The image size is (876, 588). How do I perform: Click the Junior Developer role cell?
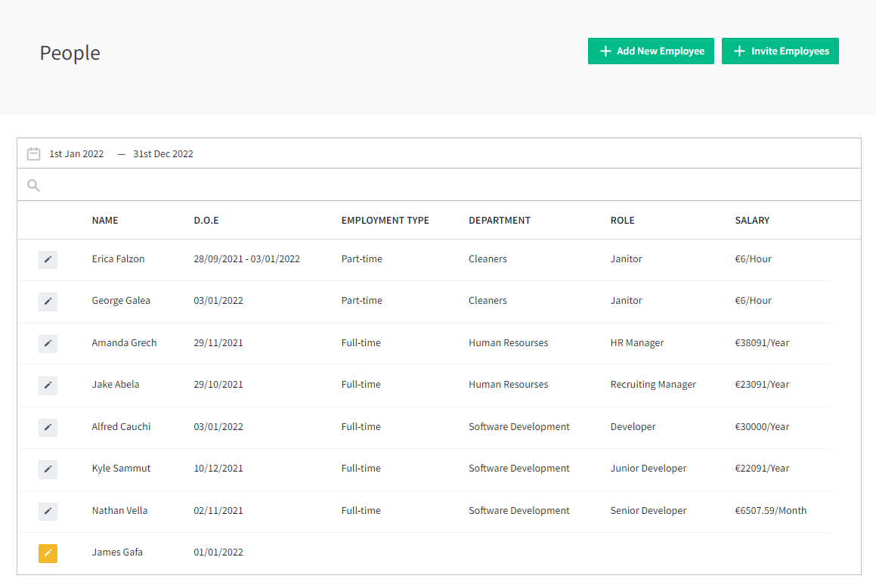[648, 469]
